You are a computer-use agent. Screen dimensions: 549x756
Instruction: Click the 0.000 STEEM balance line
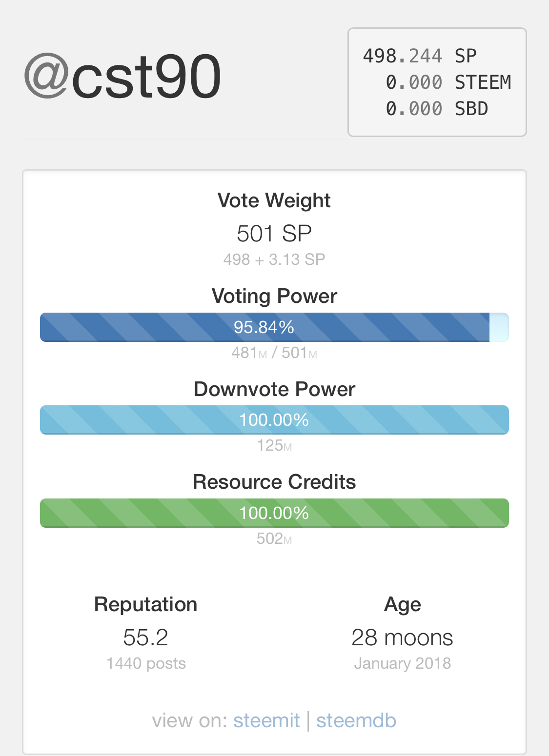(x=448, y=82)
